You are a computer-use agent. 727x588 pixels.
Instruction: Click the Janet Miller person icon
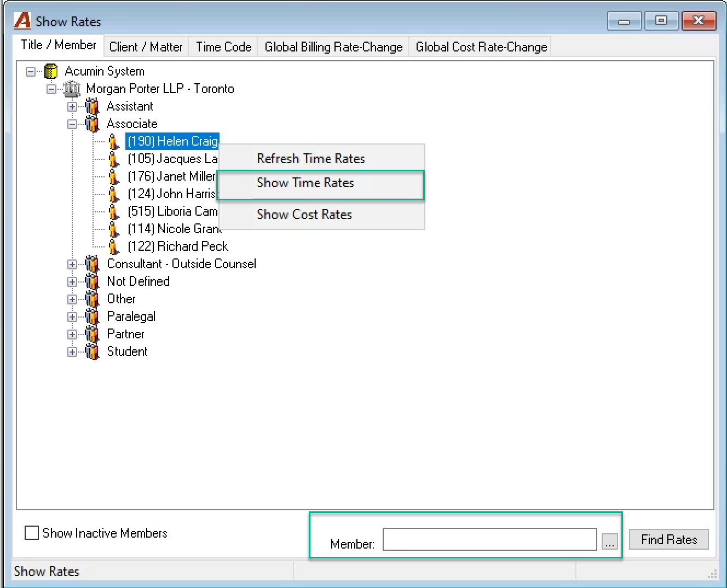[x=113, y=177]
